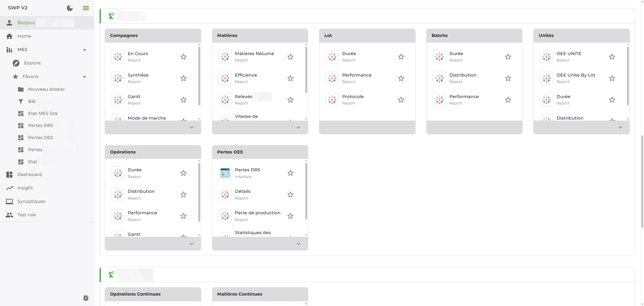The height and width of the screenshot is (306, 644).
Task: Expand the Campagnes card chevron
Action: tap(192, 127)
